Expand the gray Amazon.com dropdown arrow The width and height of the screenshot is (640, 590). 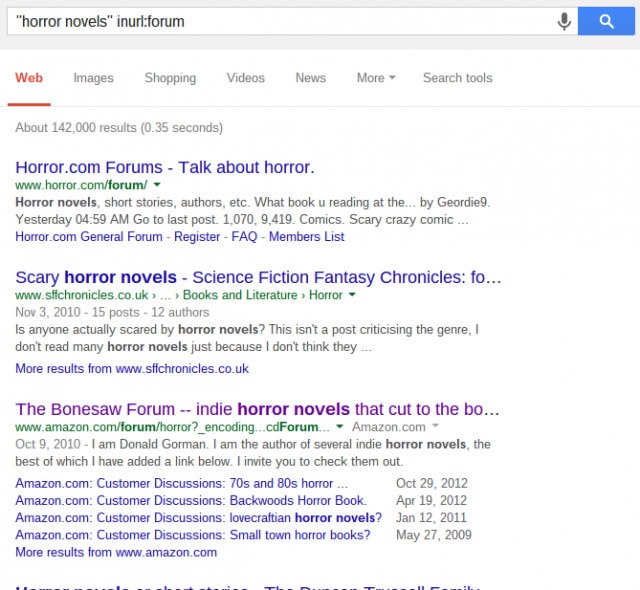tap(435, 426)
